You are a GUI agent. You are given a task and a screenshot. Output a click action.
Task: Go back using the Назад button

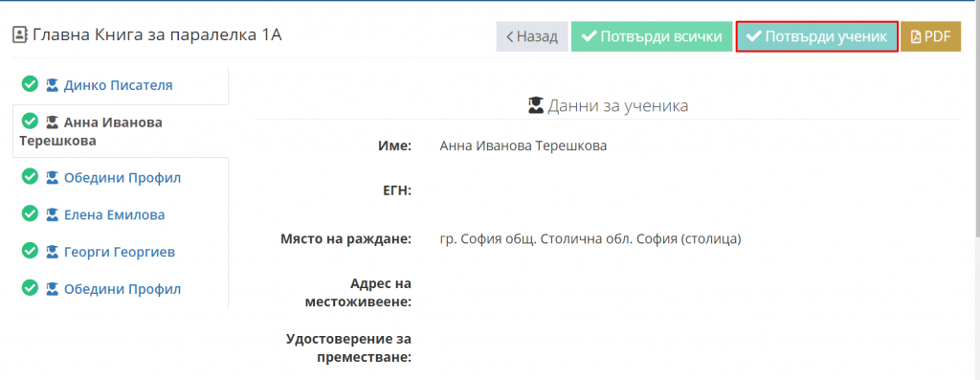click(532, 37)
